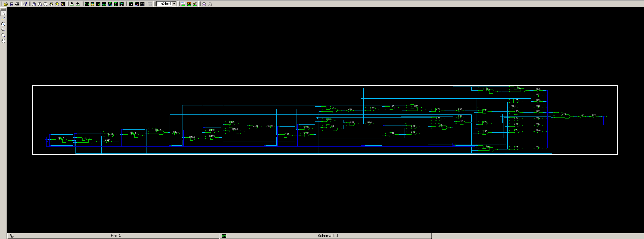Select gate U112 in schematic
Image resolution: width=644 pixels, height=239 pixels.
click(x=158, y=131)
